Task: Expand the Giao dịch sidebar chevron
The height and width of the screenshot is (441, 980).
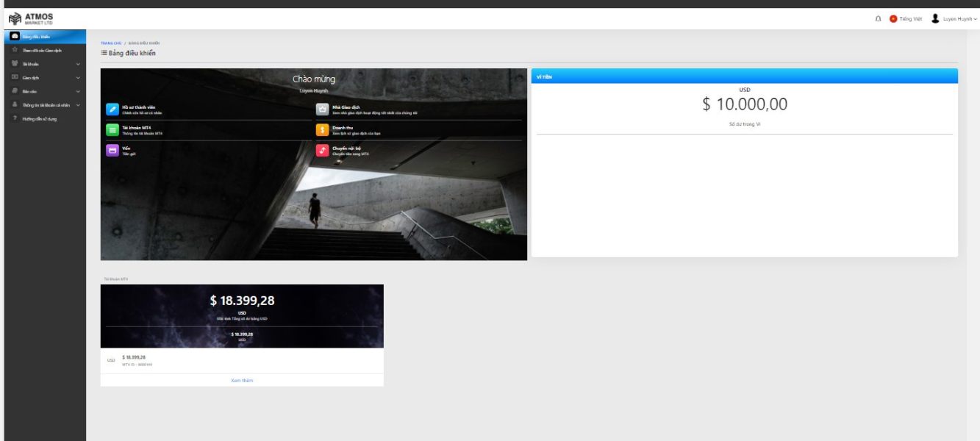Action: pyautogui.click(x=78, y=77)
